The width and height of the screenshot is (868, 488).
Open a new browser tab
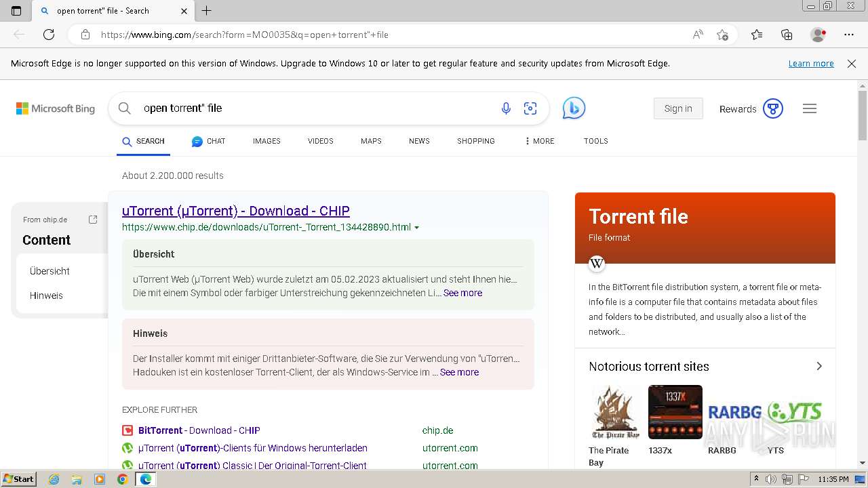pyautogui.click(x=207, y=11)
